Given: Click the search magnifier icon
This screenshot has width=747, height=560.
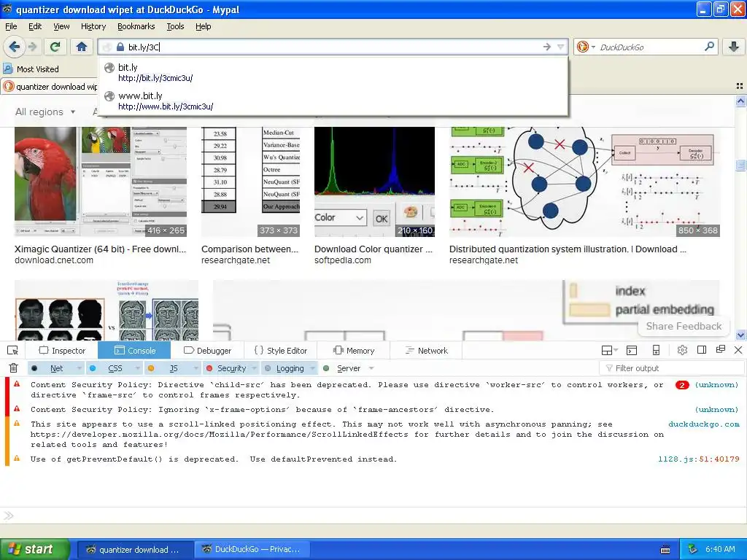Looking at the screenshot, I should click(709, 47).
